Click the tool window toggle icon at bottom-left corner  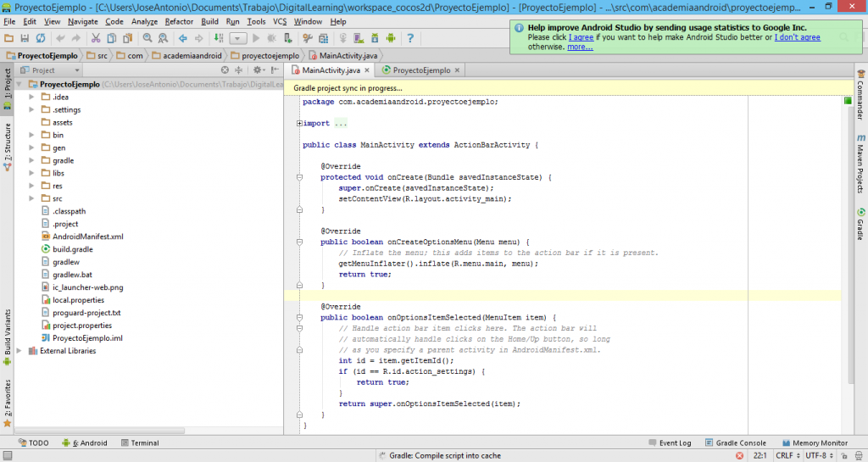[x=7, y=456]
